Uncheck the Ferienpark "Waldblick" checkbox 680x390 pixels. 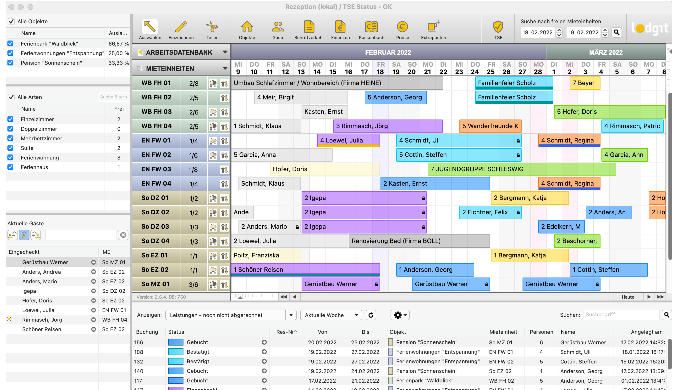10,44
